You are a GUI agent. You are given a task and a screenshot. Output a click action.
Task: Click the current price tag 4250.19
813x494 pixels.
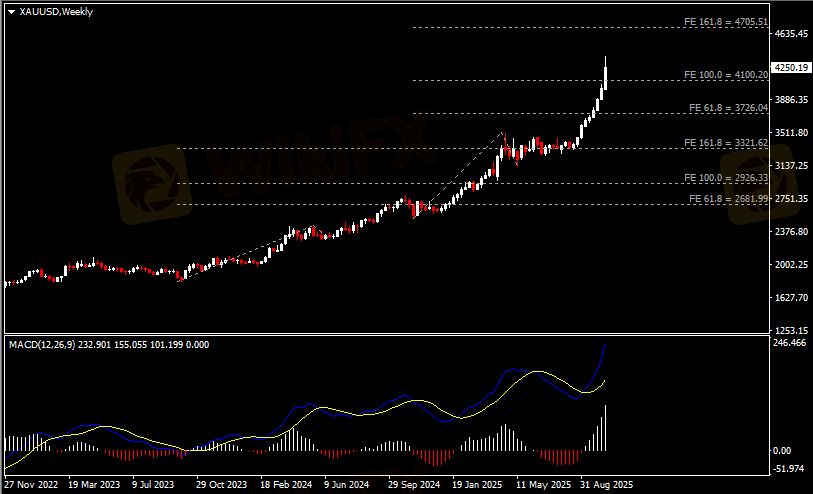click(x=791, y=68)
